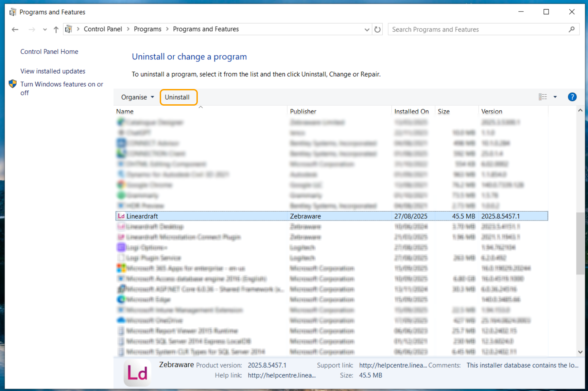Sort list by Publisher column header
Image resolution: width=588 pixels, height=391 pixels.
tap(340, 111)
